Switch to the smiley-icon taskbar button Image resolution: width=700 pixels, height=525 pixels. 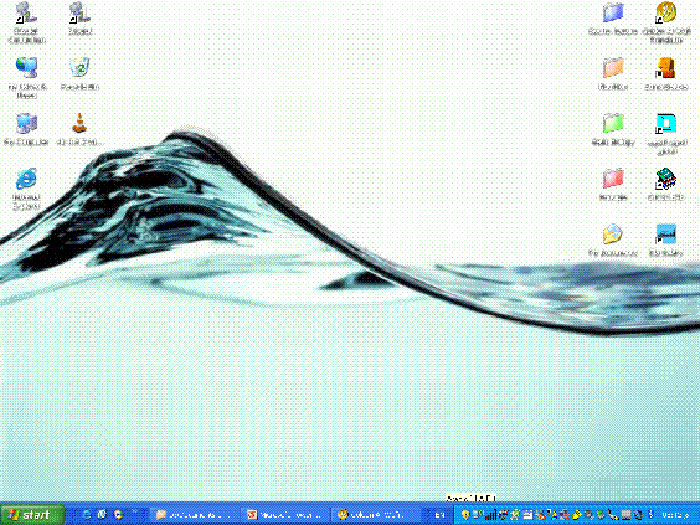pyautogui.click(x=375, y=515)
